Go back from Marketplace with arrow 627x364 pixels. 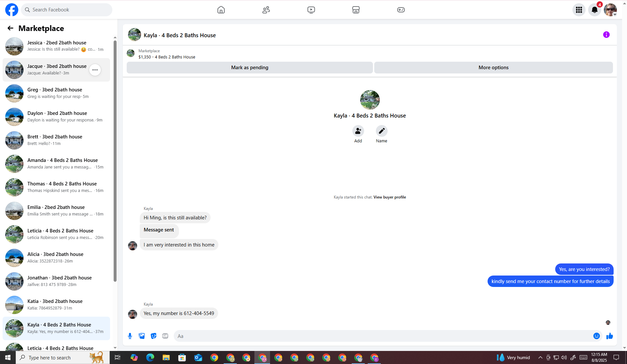pos(10,28)
